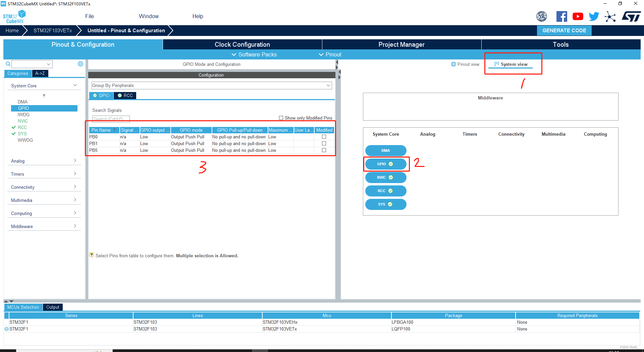644x352 pixels.
Task: Click the GENERATE CODE button
Action: tap(564, 30)
